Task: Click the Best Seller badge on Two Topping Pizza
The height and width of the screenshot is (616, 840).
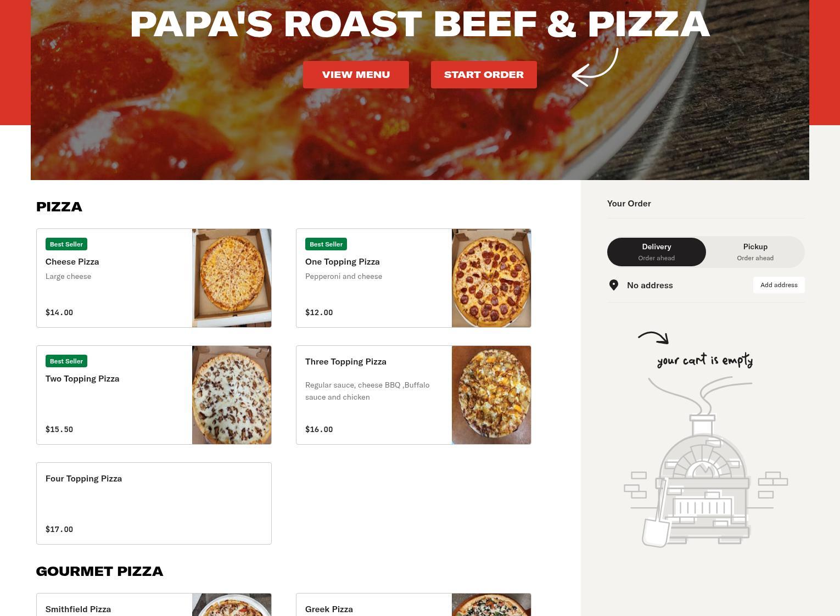Action: point(66,361)
